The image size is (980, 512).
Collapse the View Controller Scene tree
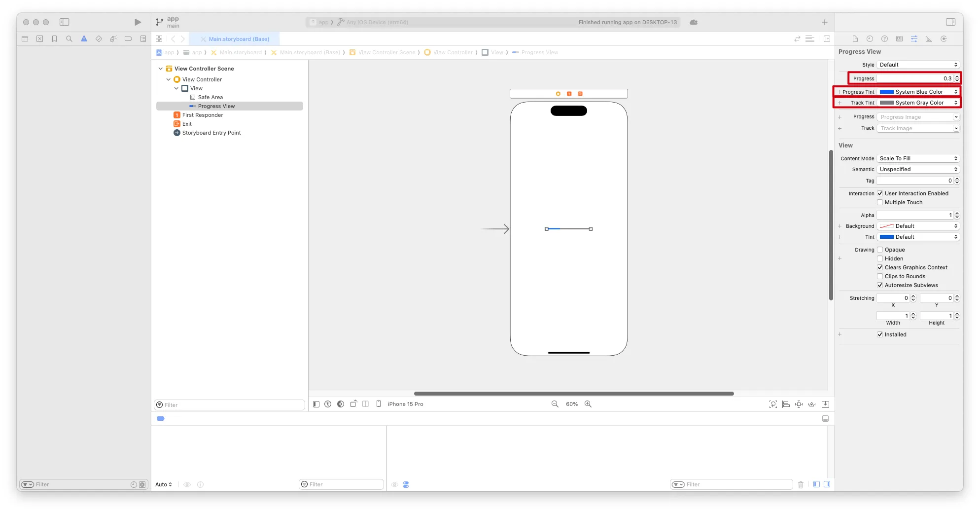tap(160, 69)
